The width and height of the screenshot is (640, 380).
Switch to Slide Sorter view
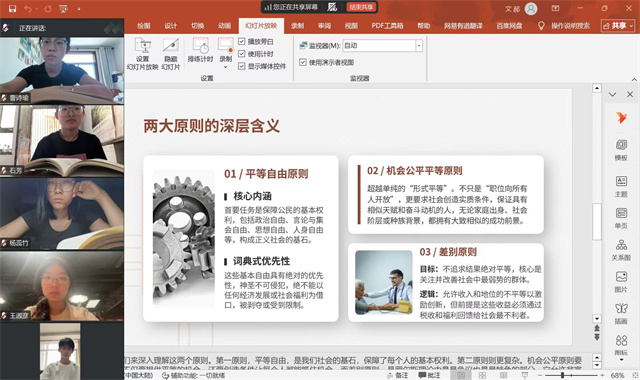482,375
